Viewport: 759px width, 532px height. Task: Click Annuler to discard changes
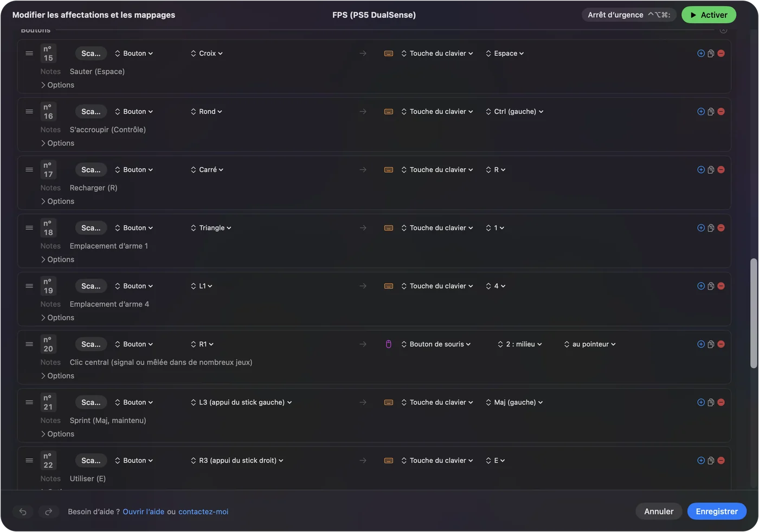coord(659,511)
